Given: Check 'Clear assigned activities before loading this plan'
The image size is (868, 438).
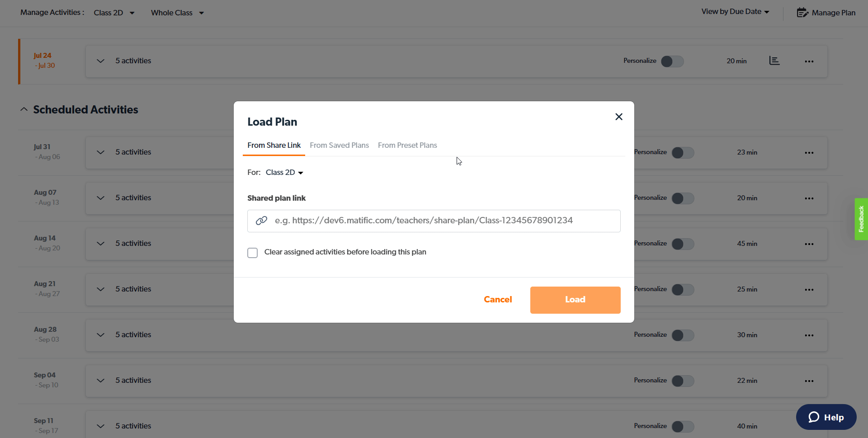Looking at the screenshot, I should [x=252, y=253].
